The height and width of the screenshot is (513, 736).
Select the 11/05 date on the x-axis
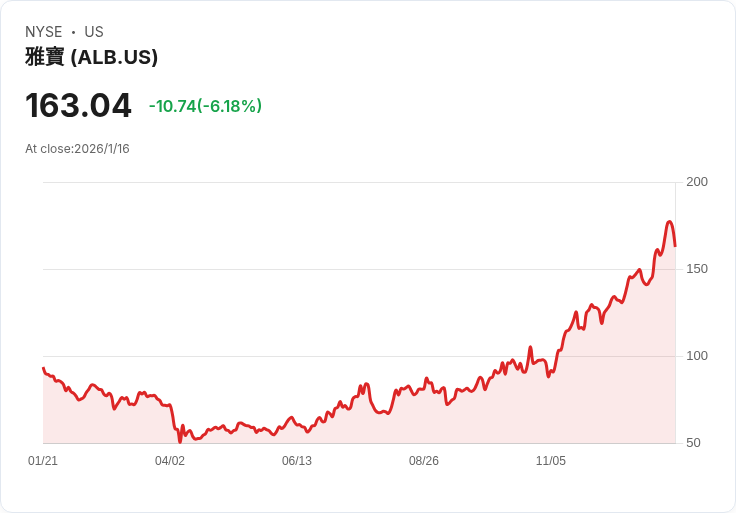(551, 461)
